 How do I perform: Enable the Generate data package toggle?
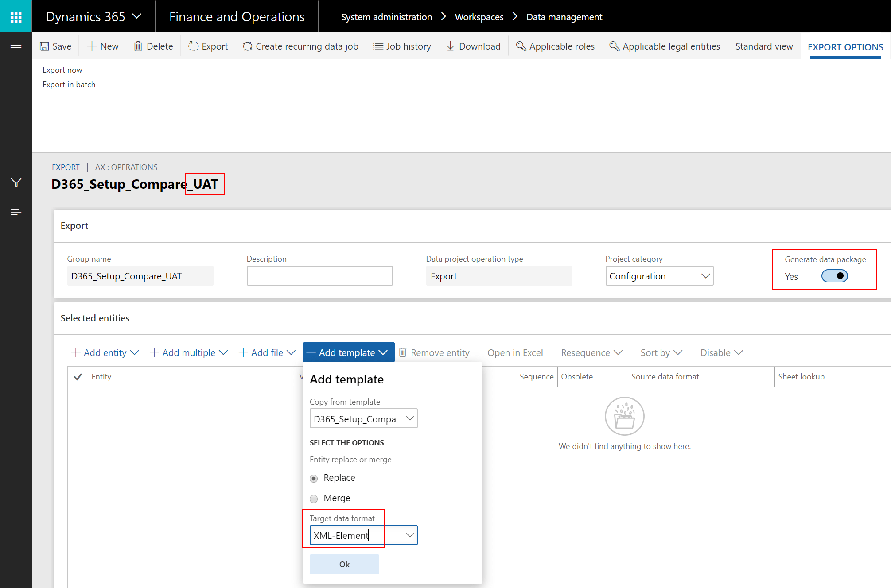click(x=835, y=276)
